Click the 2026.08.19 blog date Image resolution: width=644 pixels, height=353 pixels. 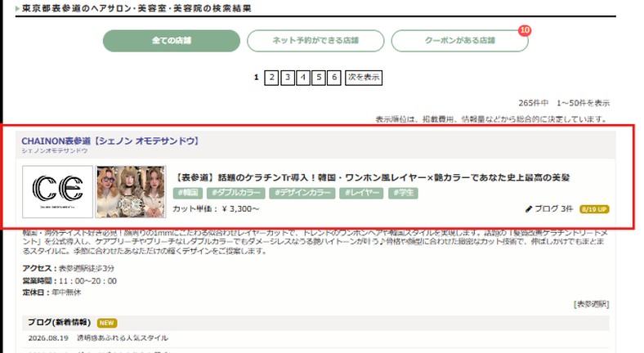coord(48,337)
